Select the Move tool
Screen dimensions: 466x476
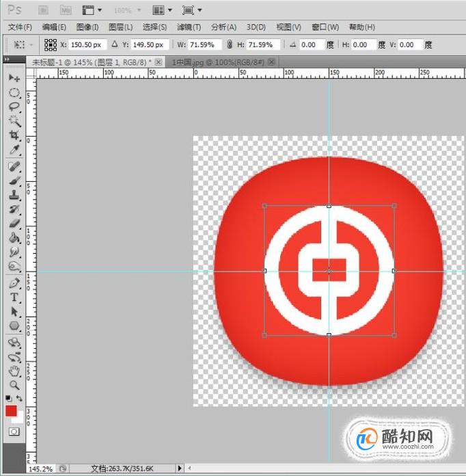[x=14, y=78]
